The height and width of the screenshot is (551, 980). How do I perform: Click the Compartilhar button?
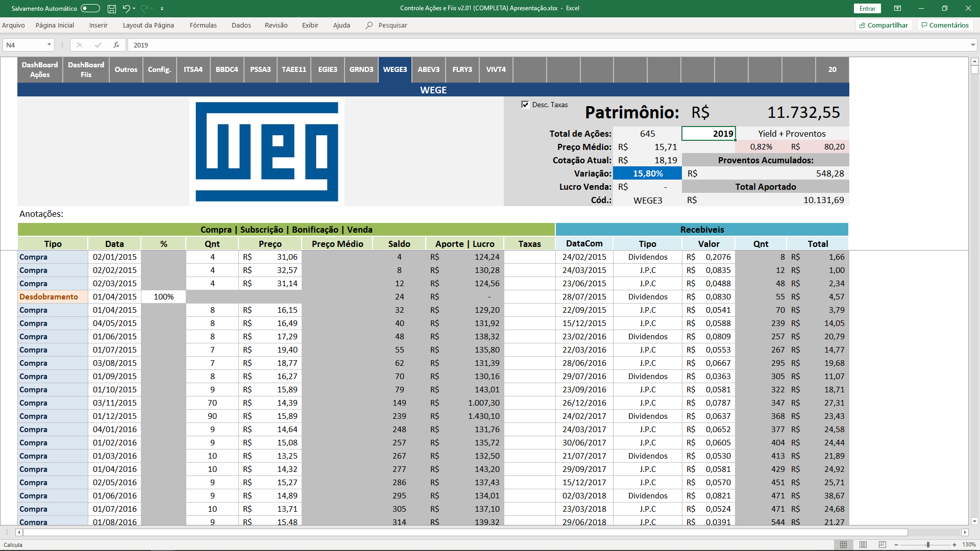pyautogui.click(x=884, y=25)
